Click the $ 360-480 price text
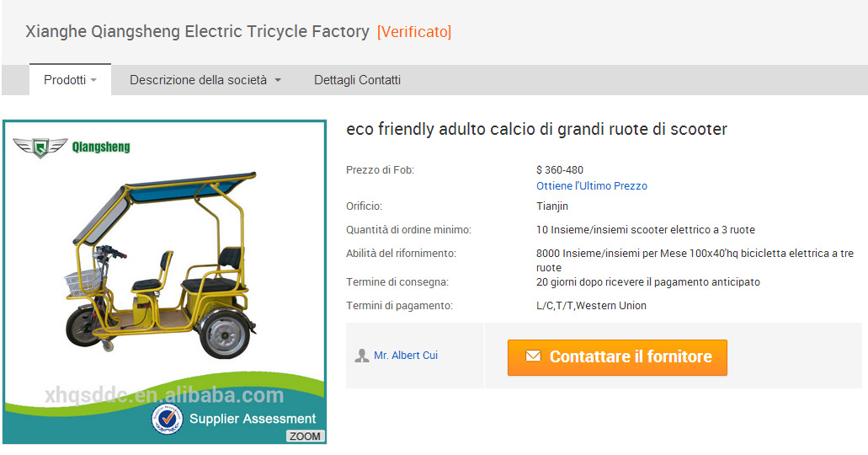Image resolution: width=868 pixels, height=455 pixels. (560, 169)
